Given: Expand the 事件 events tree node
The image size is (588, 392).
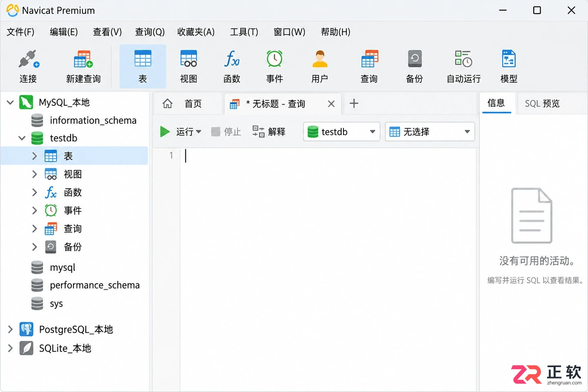Looking at the screenshot, I should [34, 210].
